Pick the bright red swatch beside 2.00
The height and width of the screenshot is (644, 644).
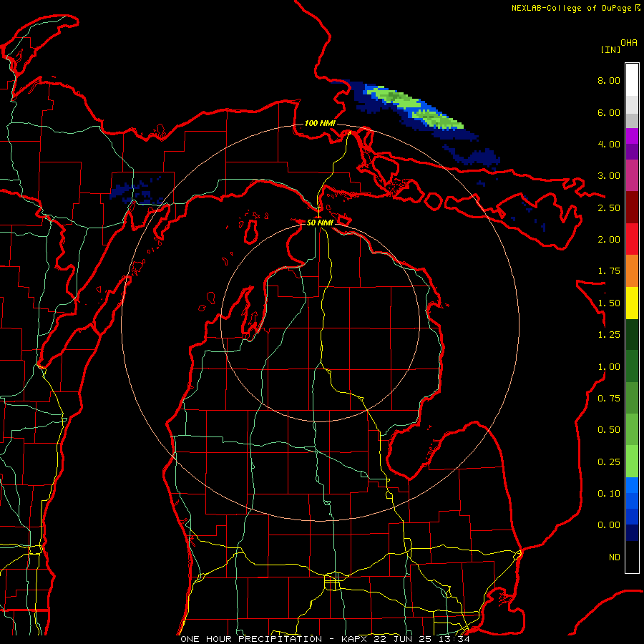(x=632, y=240)
